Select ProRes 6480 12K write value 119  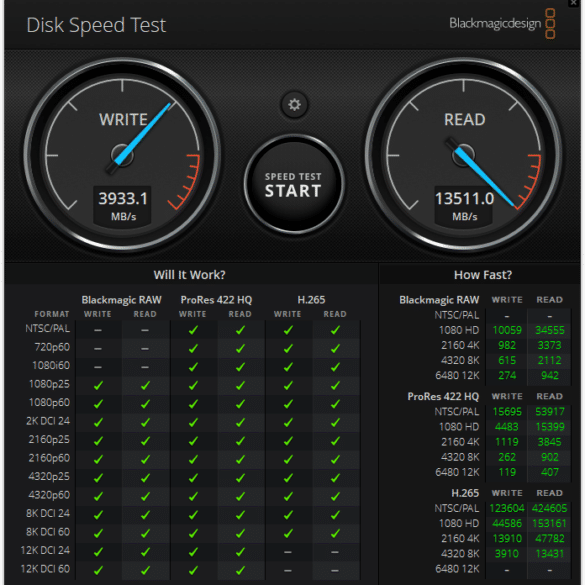pyautogui.click(x=507, y=472)
